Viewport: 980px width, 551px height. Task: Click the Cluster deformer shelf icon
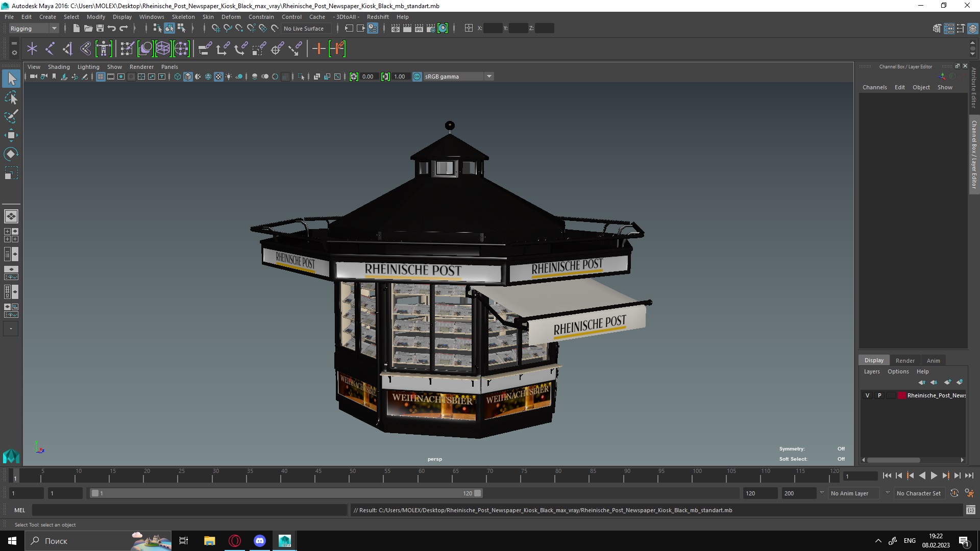coord(181,49)
